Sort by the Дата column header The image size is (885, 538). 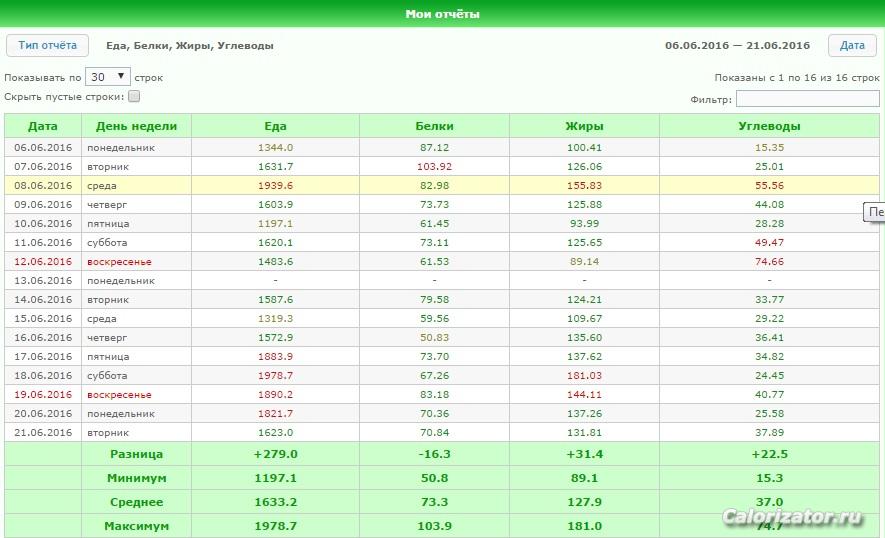[43, 126]
